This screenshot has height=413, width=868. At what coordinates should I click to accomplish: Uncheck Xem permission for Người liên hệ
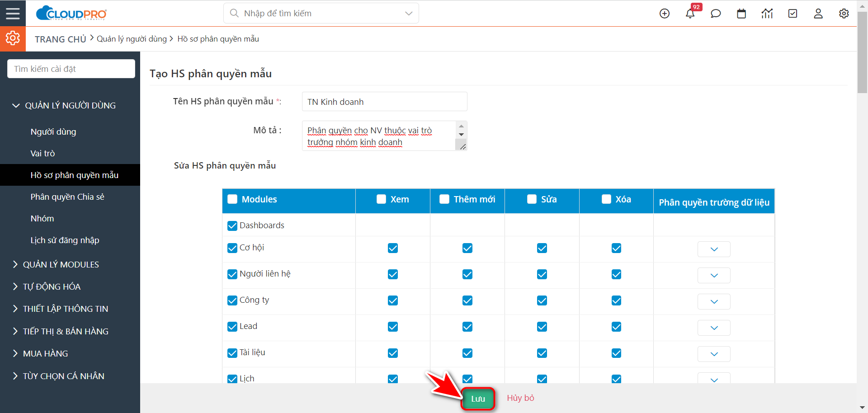[x=393, y=274]
